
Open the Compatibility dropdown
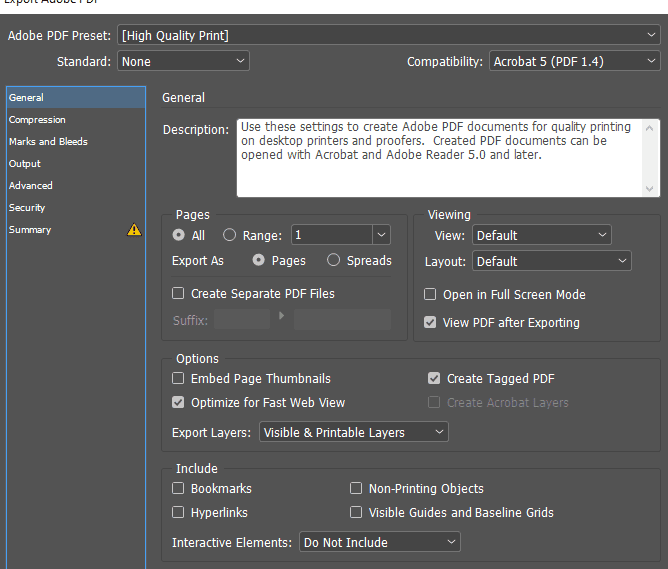click(574, 61)
